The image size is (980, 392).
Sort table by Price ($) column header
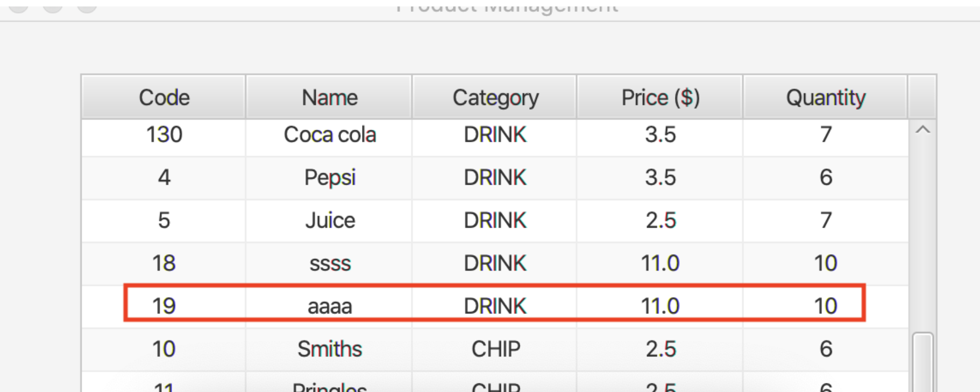pyautogui.click(x=660, y=97)
